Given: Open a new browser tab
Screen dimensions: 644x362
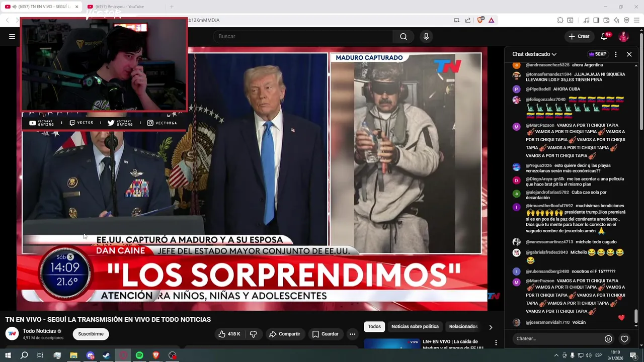Looking at the screenshot, I should click(x=172, y=7).
